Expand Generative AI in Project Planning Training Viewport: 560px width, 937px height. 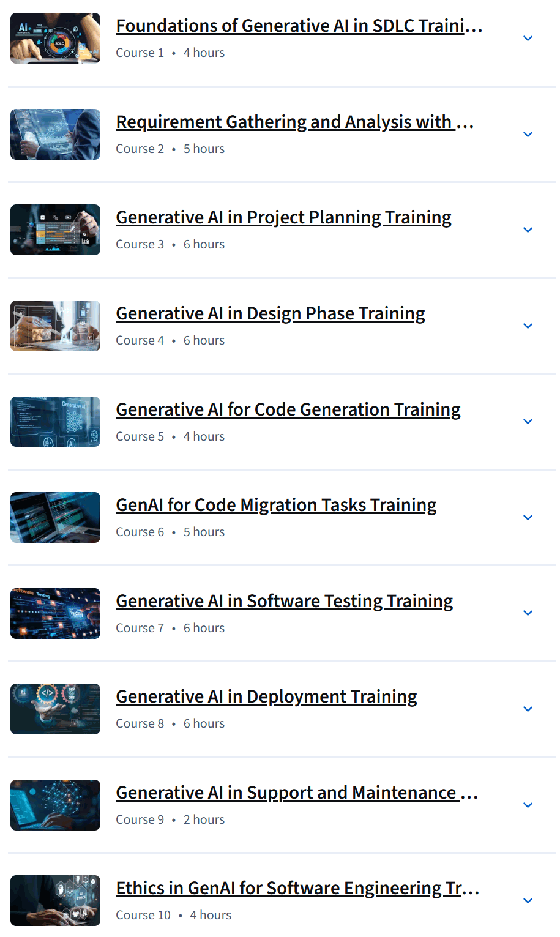point(528,230)
